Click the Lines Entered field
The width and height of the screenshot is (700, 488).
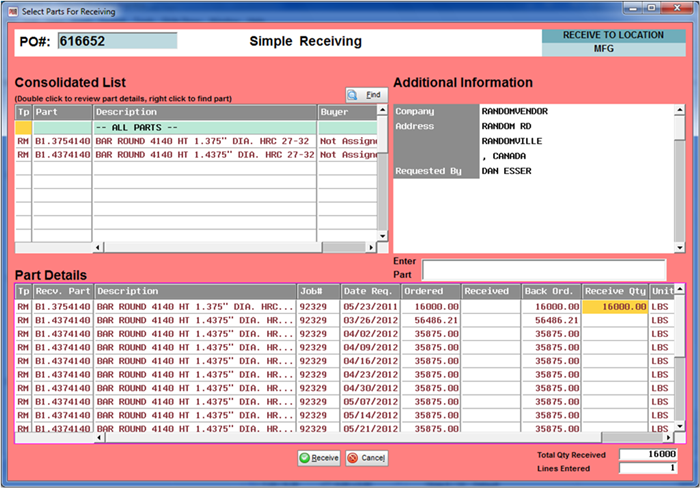coord(648,468)
